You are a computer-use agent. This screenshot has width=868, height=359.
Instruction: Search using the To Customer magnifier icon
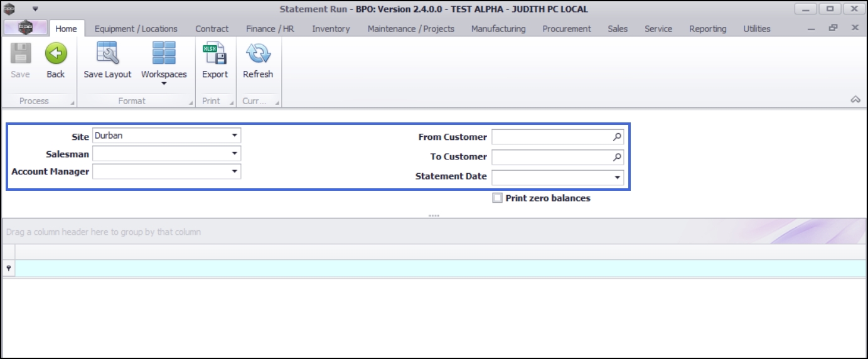point(617,157)
